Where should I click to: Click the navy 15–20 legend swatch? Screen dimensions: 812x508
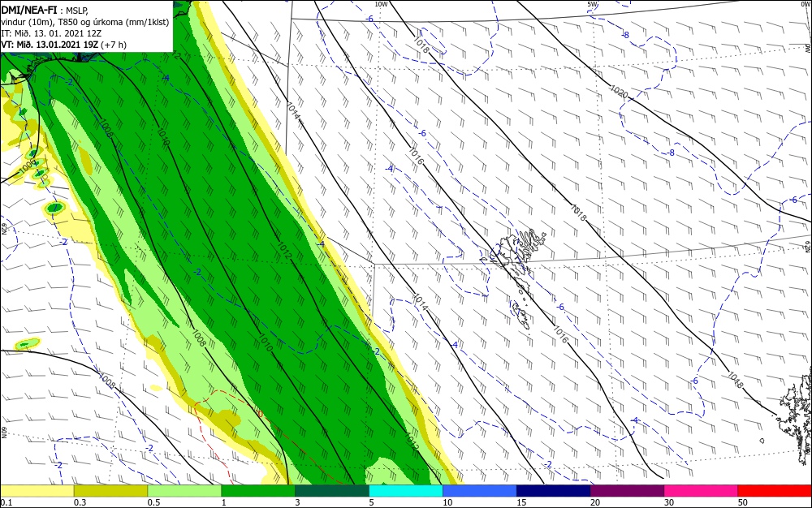pyautogui.click(x=553, y=491)
